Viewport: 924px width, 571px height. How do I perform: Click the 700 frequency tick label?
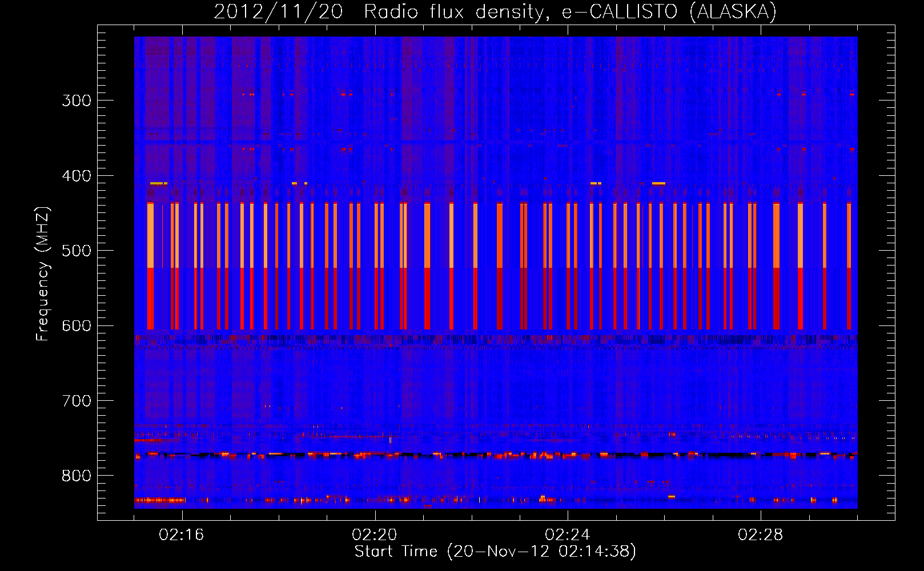(x=77, y=401)
